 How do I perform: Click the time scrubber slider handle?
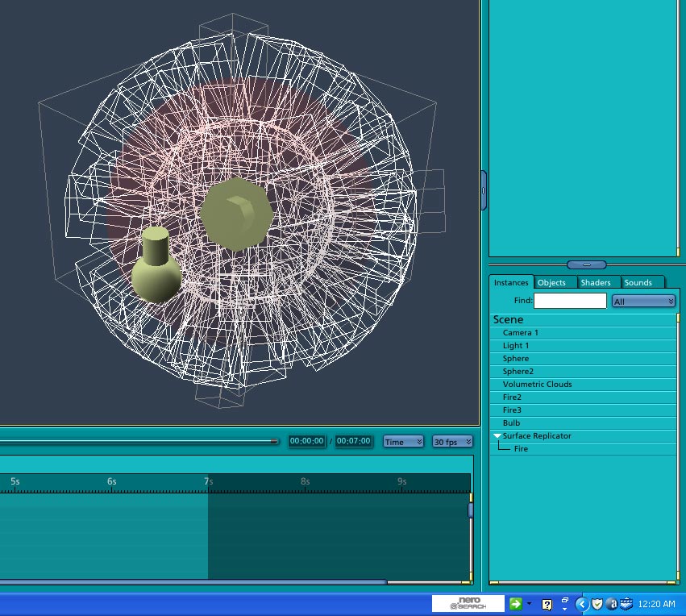[274, 441]
